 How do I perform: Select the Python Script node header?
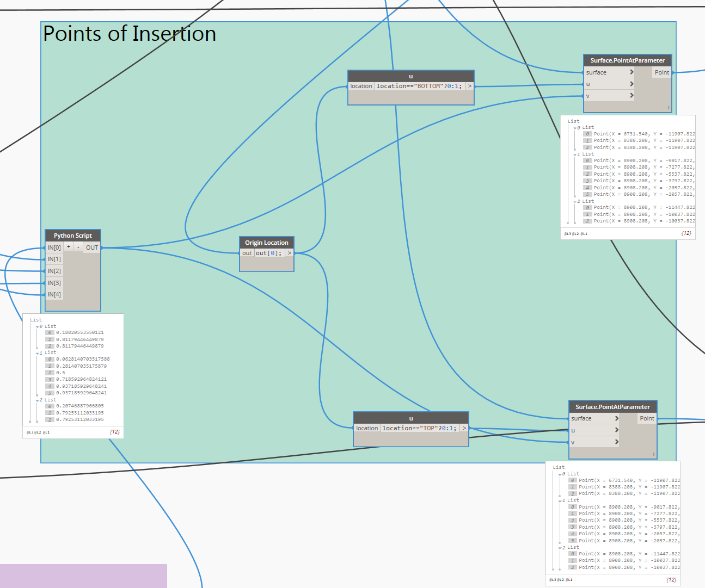tap(73, 236)
